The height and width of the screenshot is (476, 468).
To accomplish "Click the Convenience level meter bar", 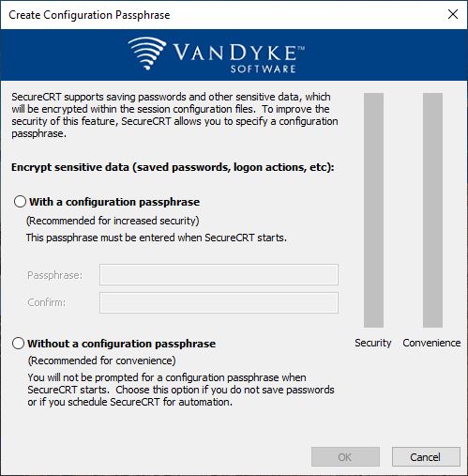I will point(432,210).
